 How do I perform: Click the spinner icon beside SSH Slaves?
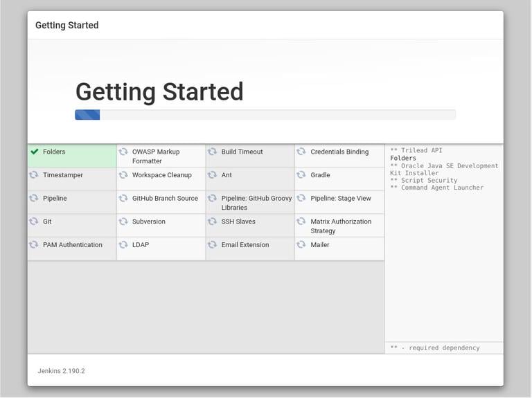pyautogui.click(x=213, y=221)
